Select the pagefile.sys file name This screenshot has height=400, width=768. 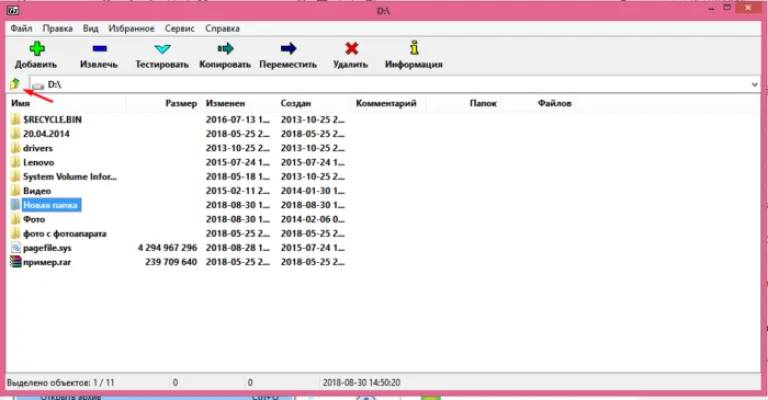pos(47,248)
